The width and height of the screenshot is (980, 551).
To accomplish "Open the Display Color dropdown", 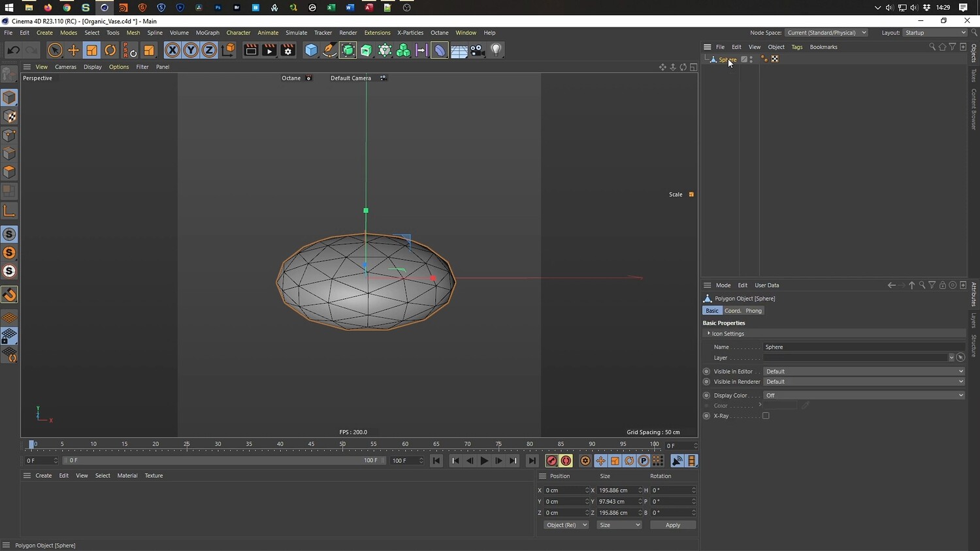I will [x=864, y=395].
